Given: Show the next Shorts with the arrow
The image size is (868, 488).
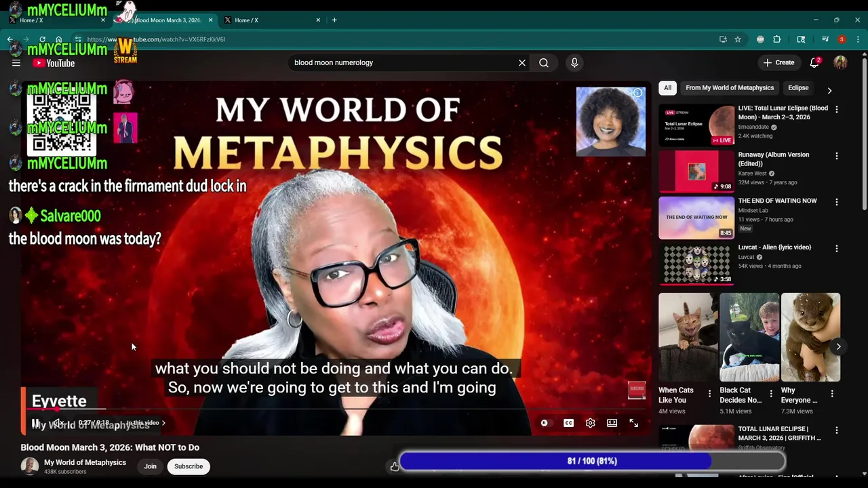Looking at the screenshot, I should 839,346.
